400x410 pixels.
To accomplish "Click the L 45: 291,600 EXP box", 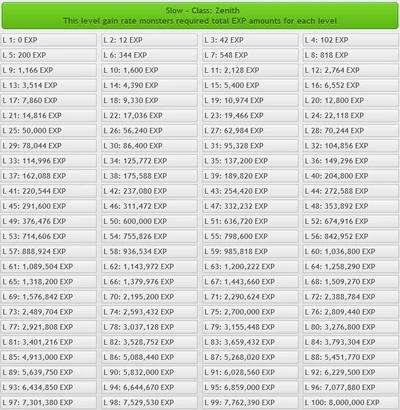I will tap(49, 206).
